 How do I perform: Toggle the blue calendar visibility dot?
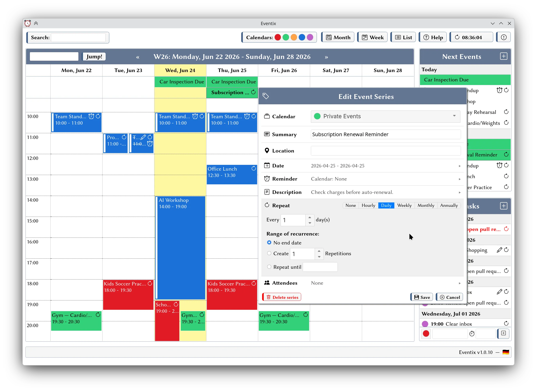(x=302, y=37)
